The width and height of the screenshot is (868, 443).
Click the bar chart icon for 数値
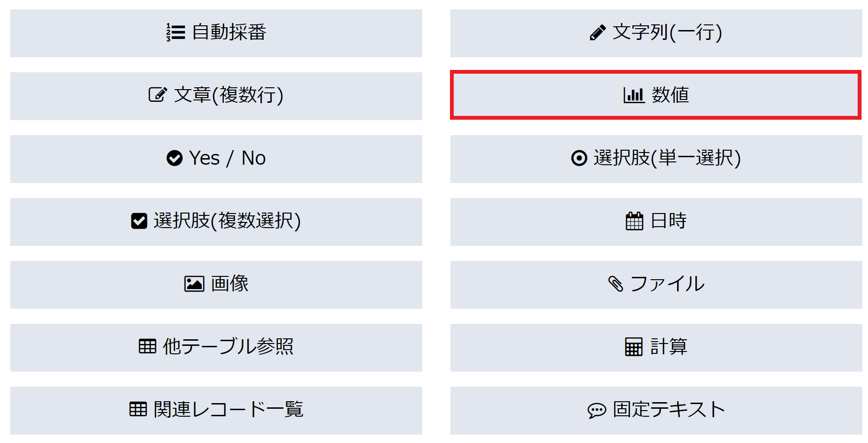[633, 95]
